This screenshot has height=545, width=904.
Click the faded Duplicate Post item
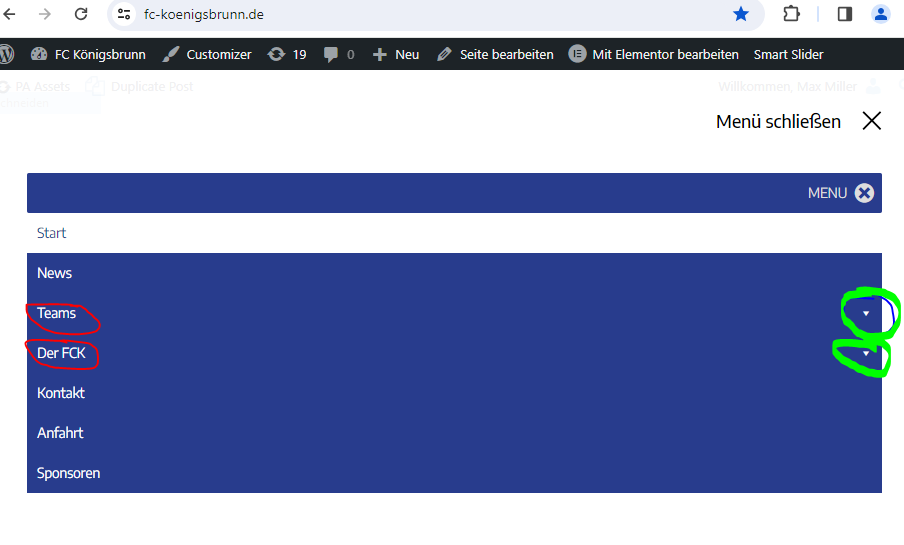point(140,87)
